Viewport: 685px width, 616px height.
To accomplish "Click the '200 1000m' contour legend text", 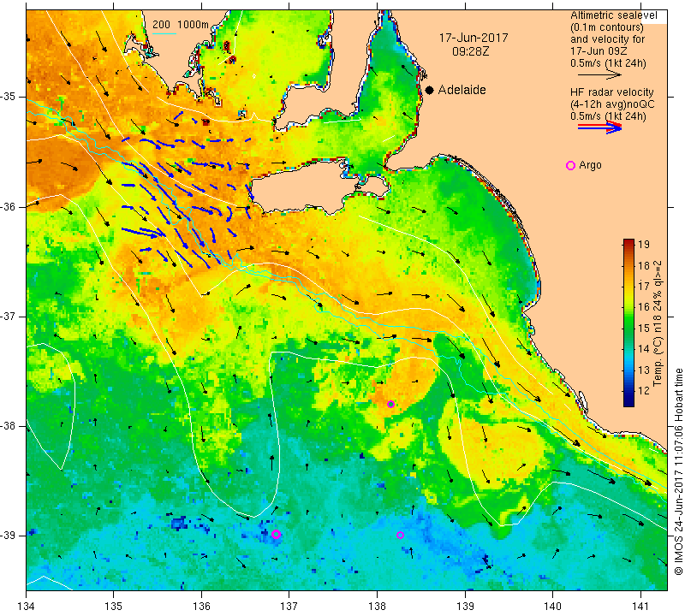I will (181, 25).
